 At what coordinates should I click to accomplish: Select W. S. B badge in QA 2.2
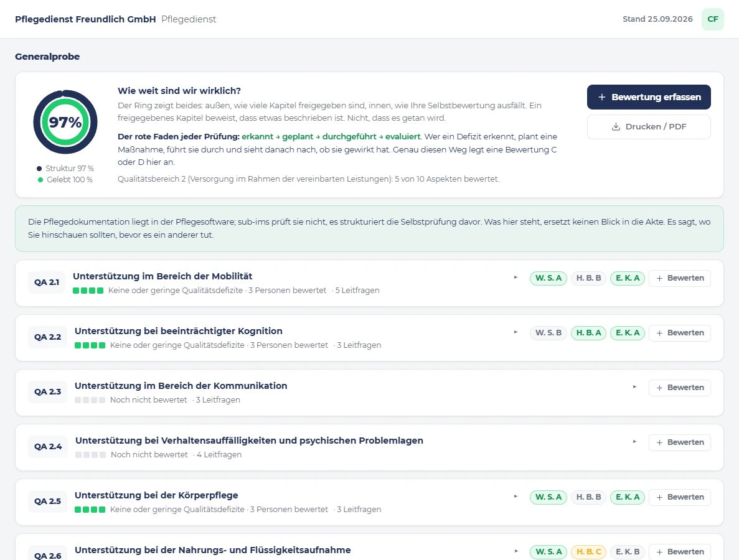click(548, 333)
